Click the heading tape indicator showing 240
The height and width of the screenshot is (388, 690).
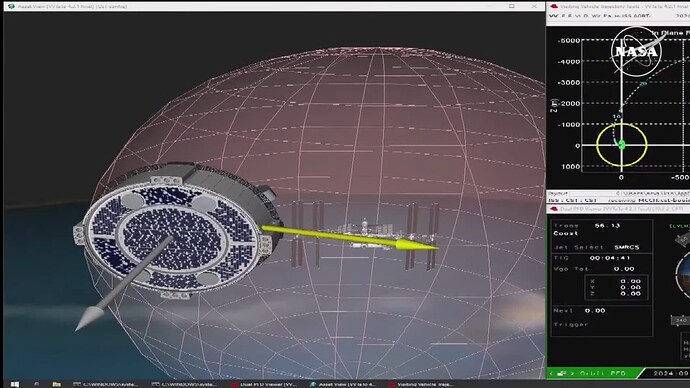click(681, 320)
